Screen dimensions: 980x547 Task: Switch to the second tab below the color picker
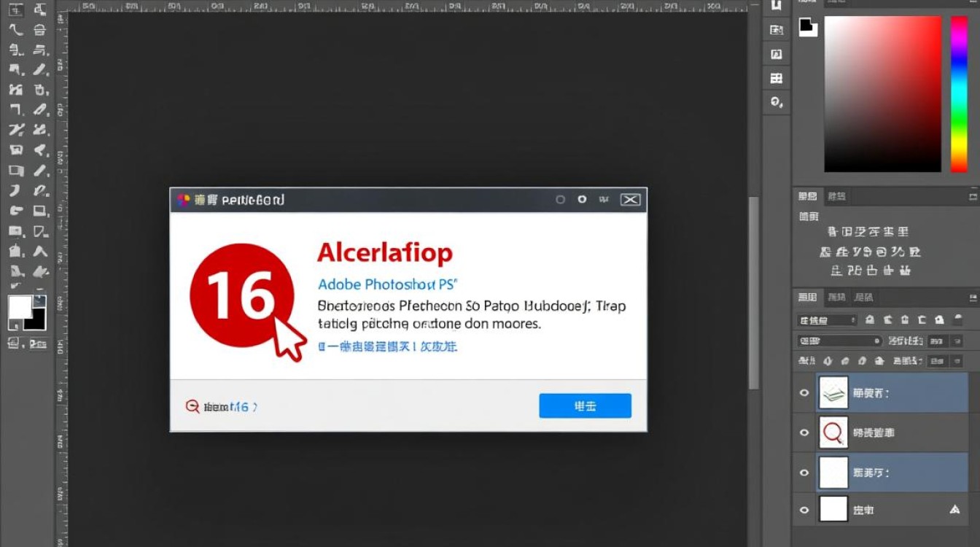click(836, 196)
